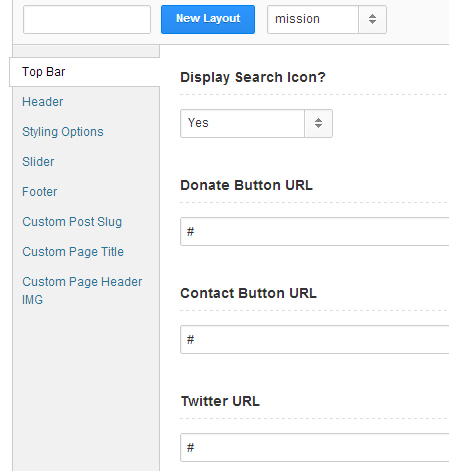Viewport: 449px width, 471px height.
Task: Click the Contact Button URL field
Action: pyautogui.click(x=315, y=340)
